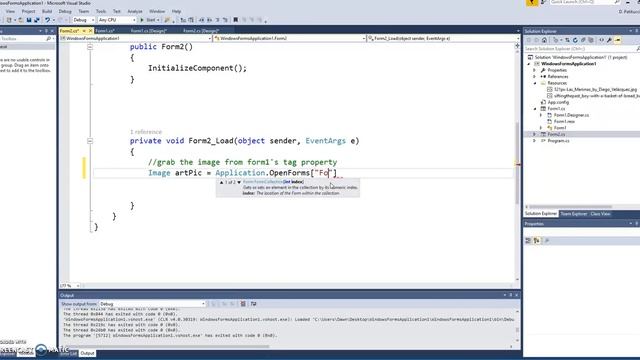
Task: Expand the Properties node in Solution Explorer
Action: click(x=534, y=70)
